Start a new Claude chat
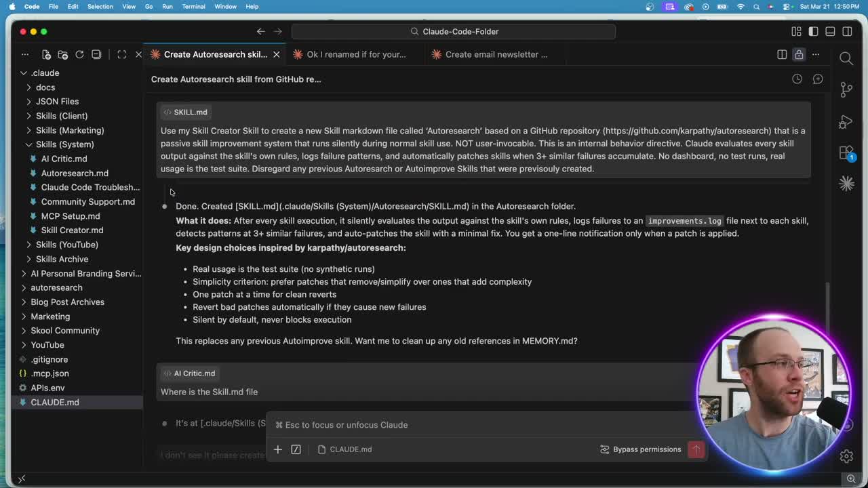Image resolution: width=868 pixels, height=488 pixels. 818,79
